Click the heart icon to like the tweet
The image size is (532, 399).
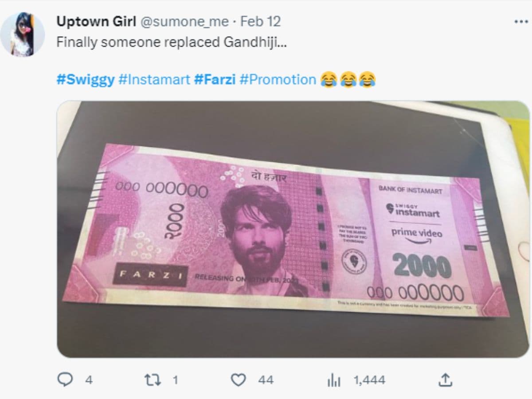[x=239, y=380]
